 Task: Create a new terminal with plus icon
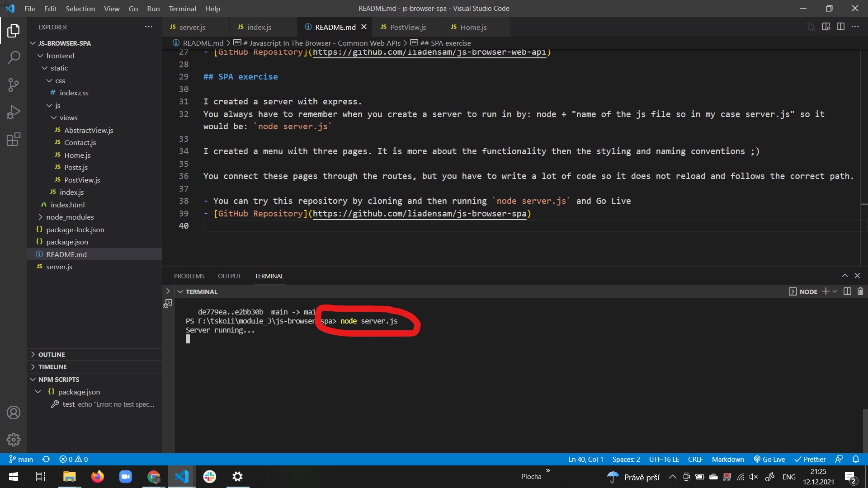click(826, 291)
